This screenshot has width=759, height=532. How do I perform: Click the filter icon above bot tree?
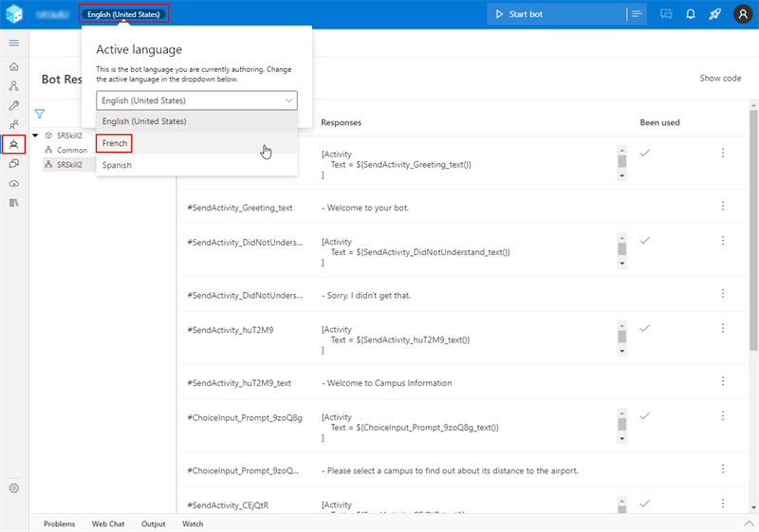pyautogui.click(x=40, y=114)
